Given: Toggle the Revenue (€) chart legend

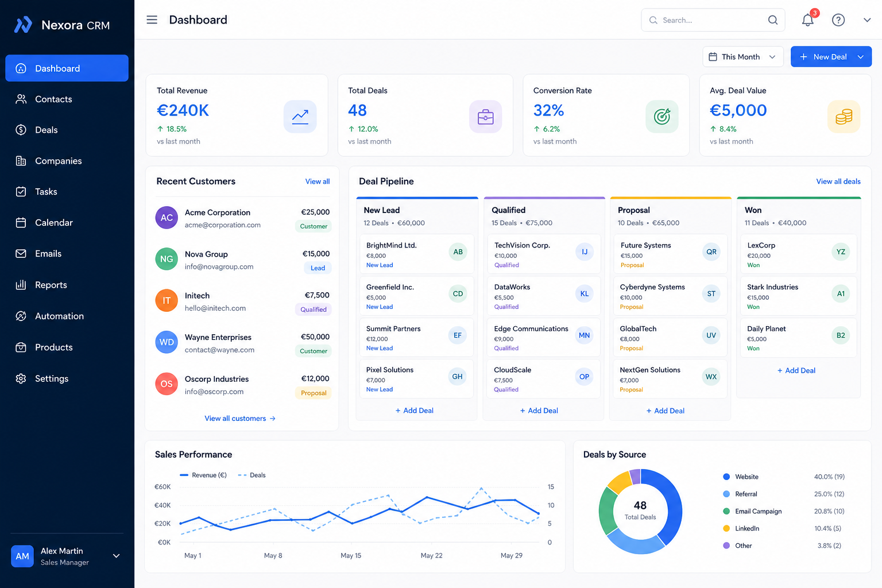Looking at the screenshot, I should click(x=203, y=475).
